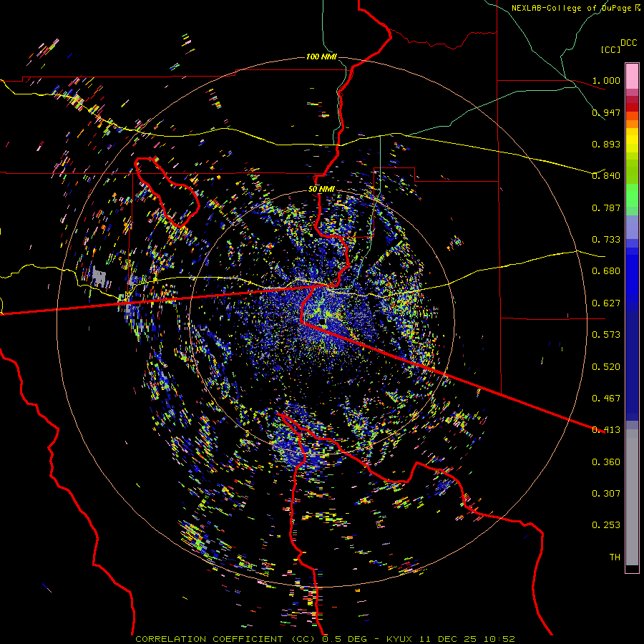Click the CORRELATION COEFFICIENT (CC) caption text
This screenshot has height=644, width=644.
pos(225,639)
